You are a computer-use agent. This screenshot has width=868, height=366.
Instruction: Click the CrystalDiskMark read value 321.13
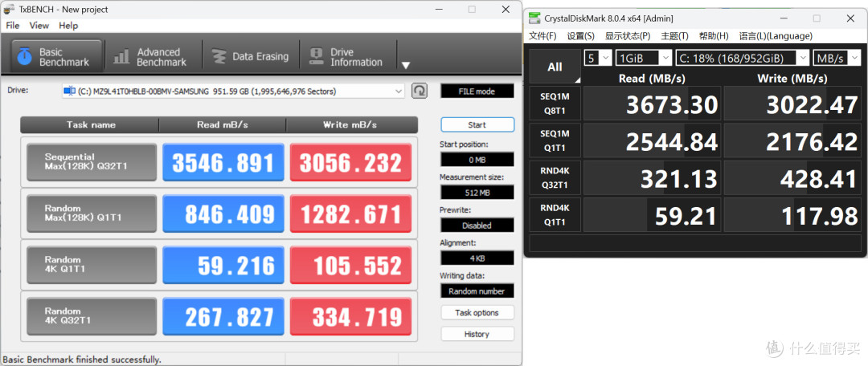653,177
